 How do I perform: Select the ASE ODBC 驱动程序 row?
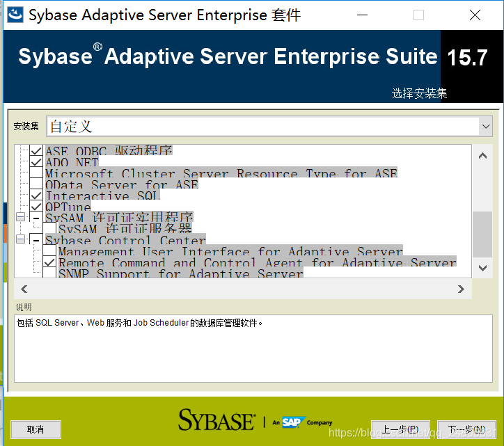(109, 150)
